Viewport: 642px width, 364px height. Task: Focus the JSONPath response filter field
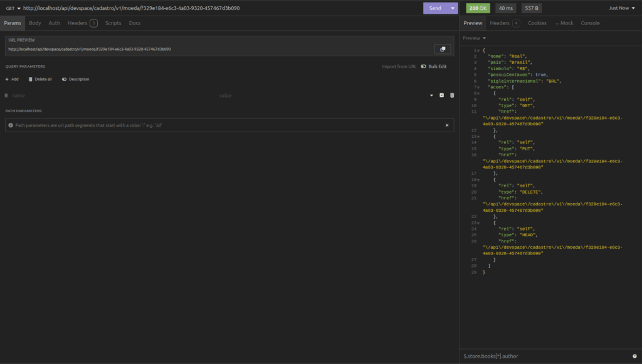546,356
